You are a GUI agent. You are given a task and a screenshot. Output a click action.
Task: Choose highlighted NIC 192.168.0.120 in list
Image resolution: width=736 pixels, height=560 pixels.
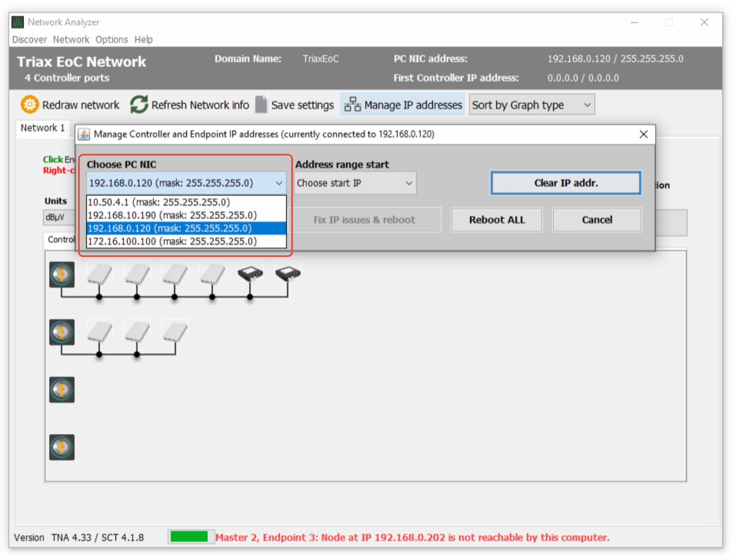coord(186,228)
